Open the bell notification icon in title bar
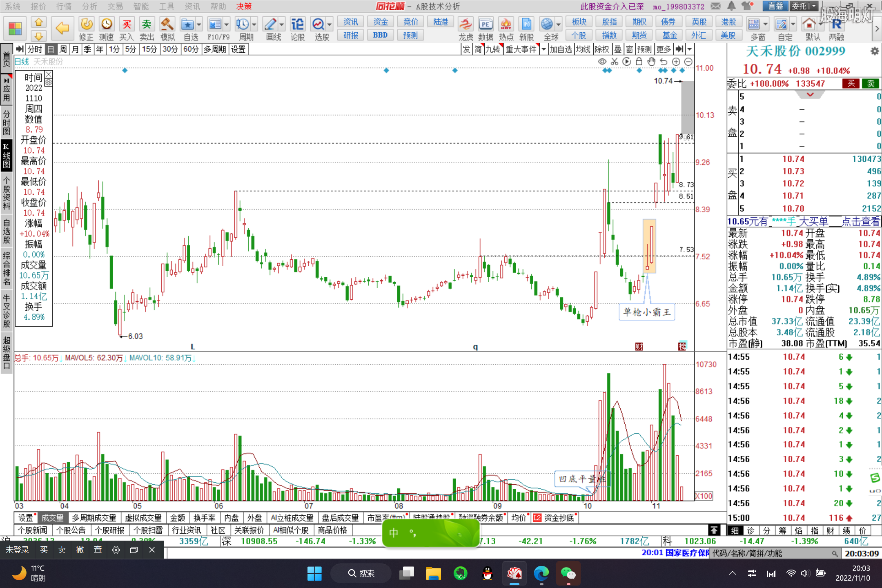This screenshot has height=588, width=882. (731, 6)
